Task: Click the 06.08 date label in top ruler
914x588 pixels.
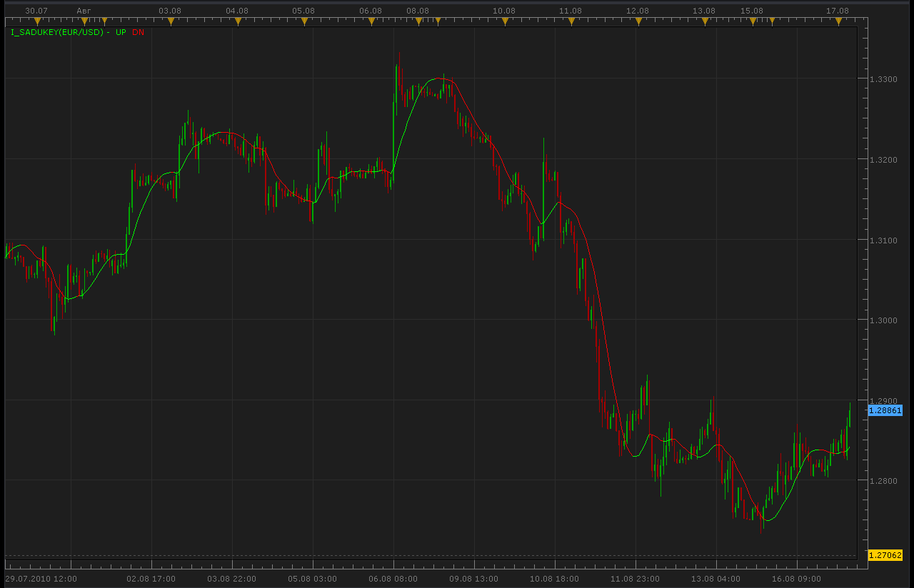Action: (x=371, y=11)
